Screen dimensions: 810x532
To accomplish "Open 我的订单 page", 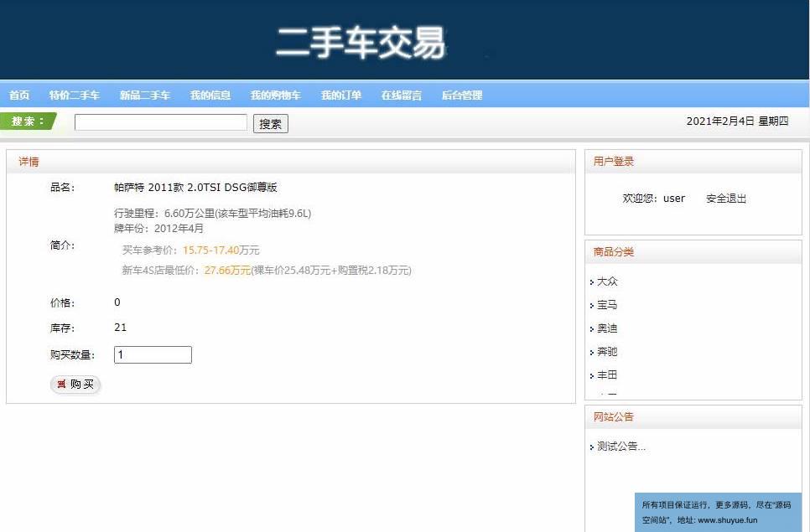I will coord(341,95).
